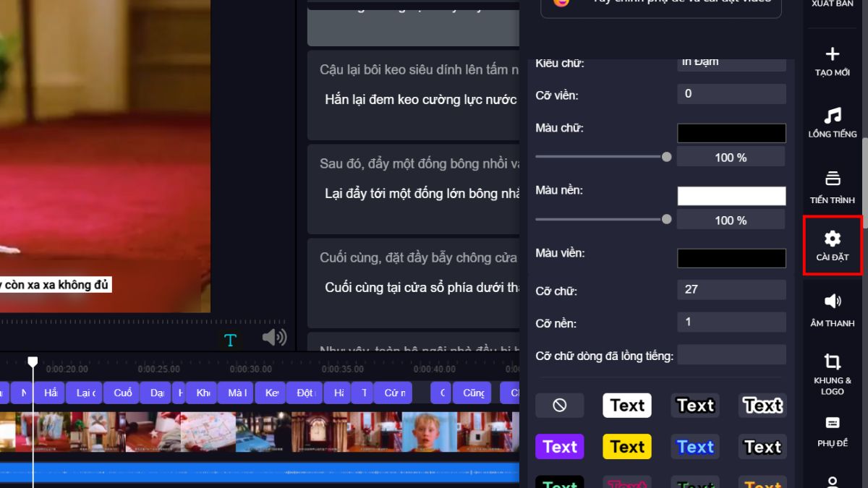Click the Cỡ nền field showing 1

731,322
